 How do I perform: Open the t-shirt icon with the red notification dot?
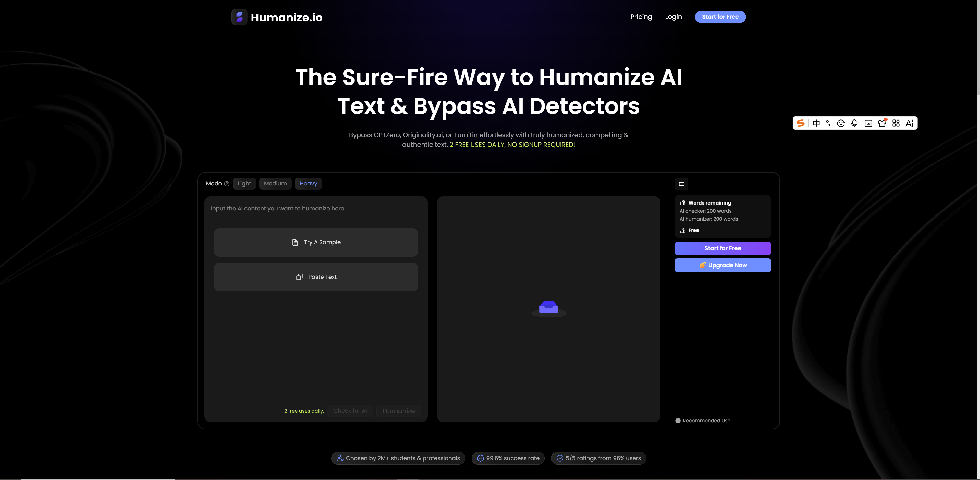click(882, 123)
